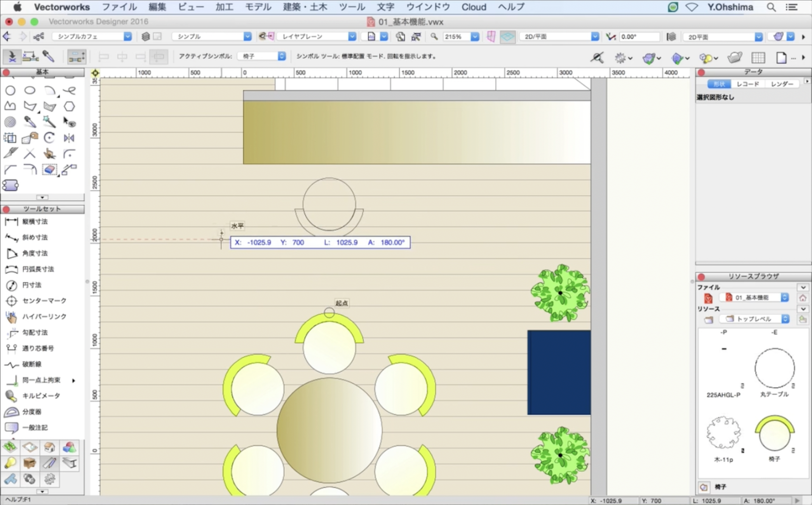Open the トップレベル resource folder dropdown
Image resolution: width=812 pixels, height=505 pixels.
tap(754, 319)
